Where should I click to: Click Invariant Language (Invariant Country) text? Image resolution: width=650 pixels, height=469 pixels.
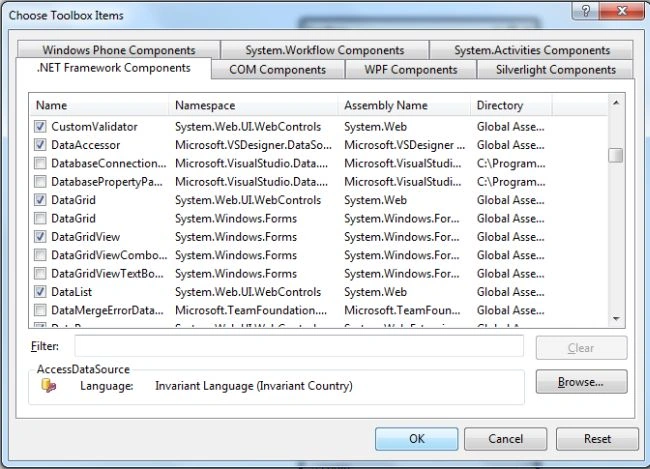click(x=254, y=386)
